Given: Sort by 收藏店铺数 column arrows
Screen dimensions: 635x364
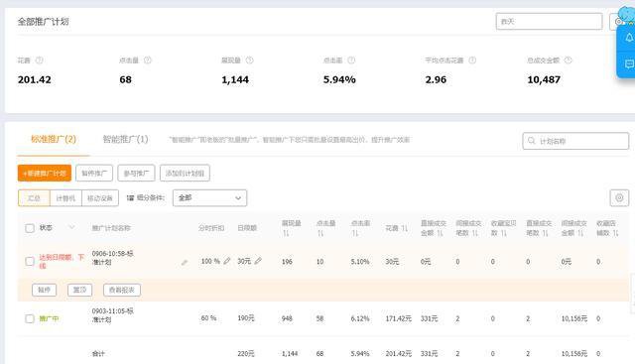Looking at the screenshot, I should (616, 233).
